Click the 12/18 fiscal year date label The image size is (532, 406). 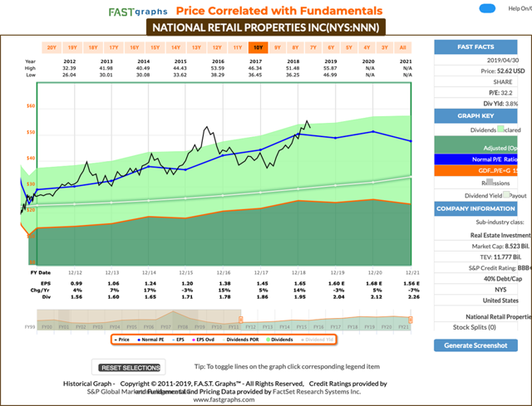298,272
